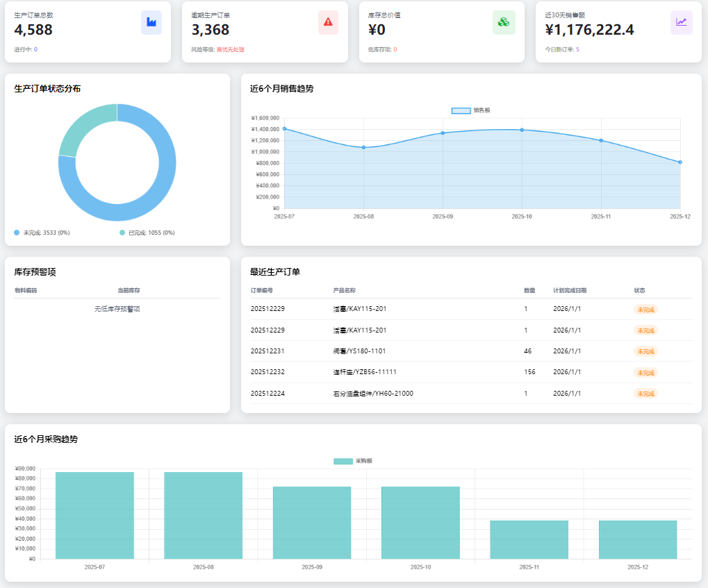708x588 pixels.
Task: Click the 需优先处理 risk level link
Action: coord(231,50)
